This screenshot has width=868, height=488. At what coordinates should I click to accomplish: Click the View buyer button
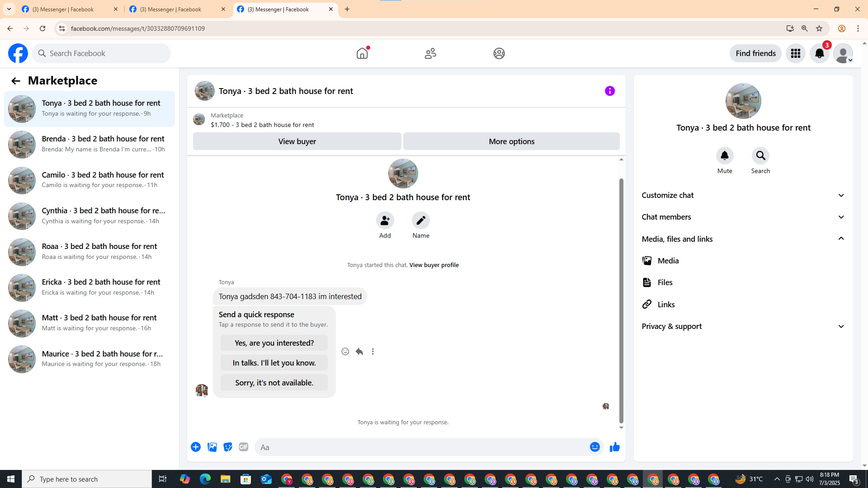point(297,141)
